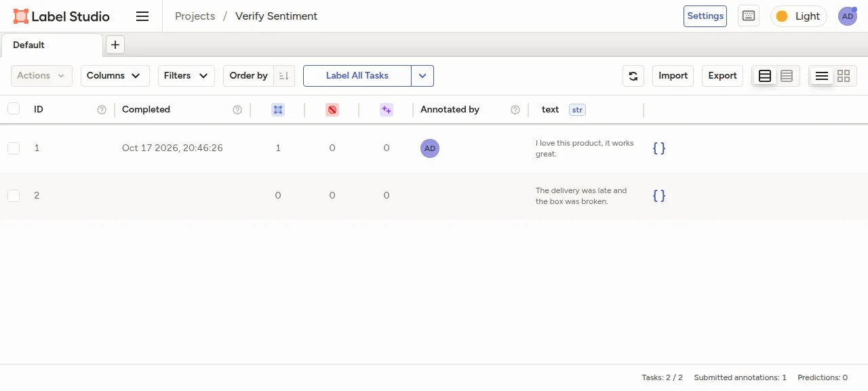This screenshot has width=868, height=391.
Task: Show help for Annotated by column
Action: pos(515,110)
